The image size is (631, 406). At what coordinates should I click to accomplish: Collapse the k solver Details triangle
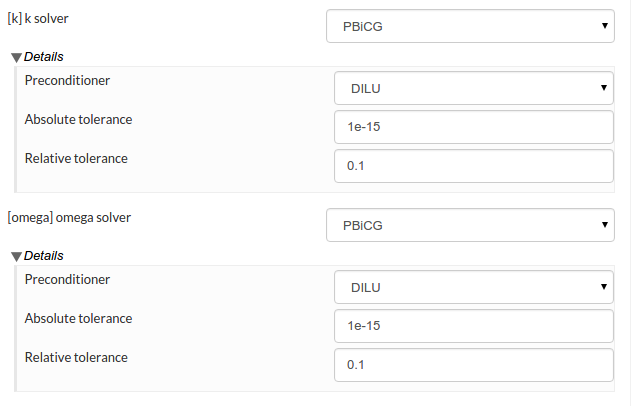(x=16, y=58)
